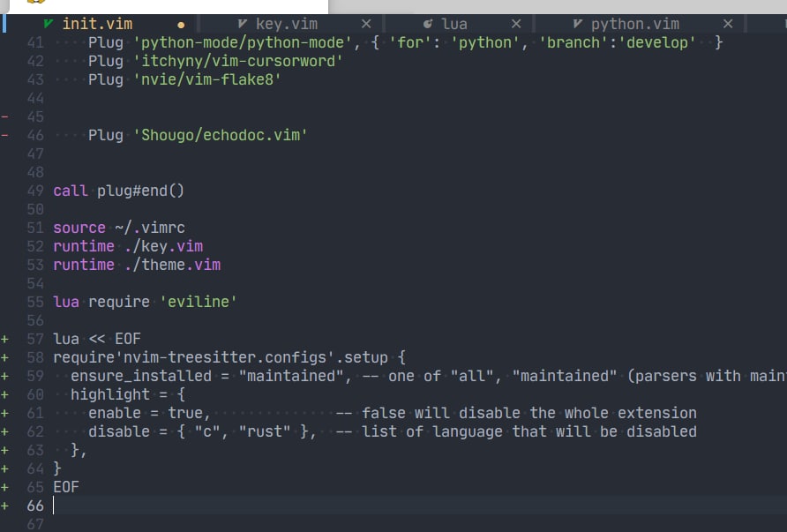The height and width of the screenshot is (532, 787).
Task: Click line number 49 in the gutter
Action: coord(35,191)
